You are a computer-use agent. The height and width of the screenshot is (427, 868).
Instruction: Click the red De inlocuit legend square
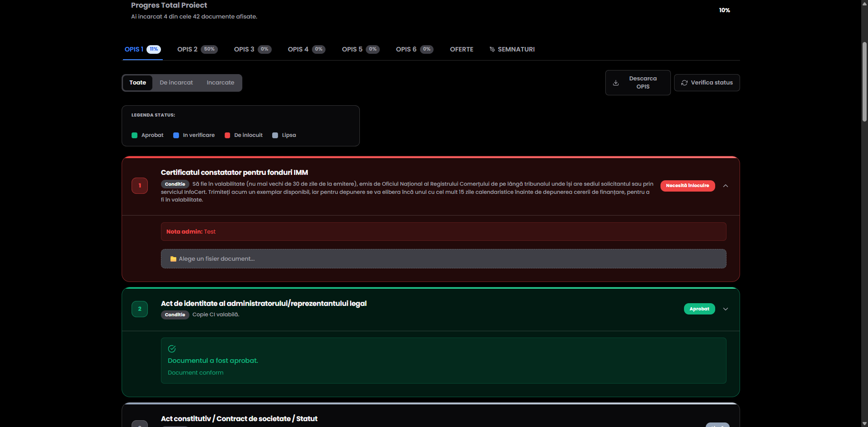[x=227, y=135]
